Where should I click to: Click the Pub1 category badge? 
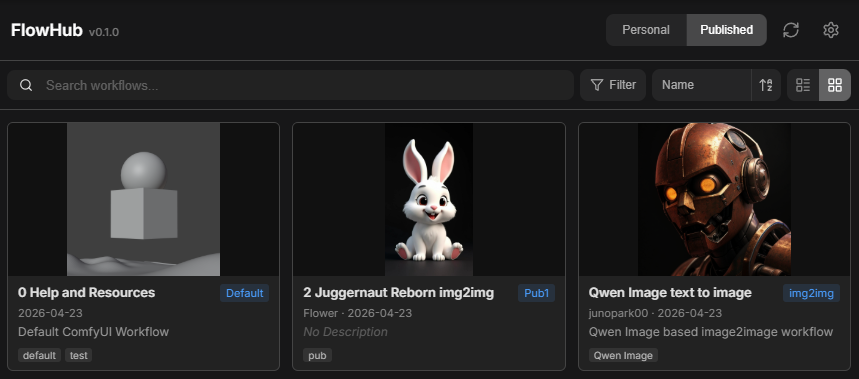coord(536,293)
